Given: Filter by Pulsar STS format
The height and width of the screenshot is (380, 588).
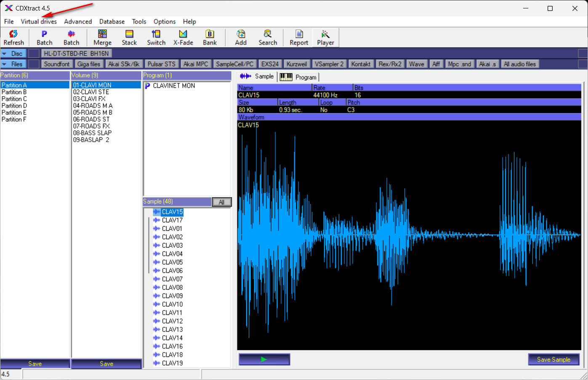Looking at the screenshot, I should point(161,64).
